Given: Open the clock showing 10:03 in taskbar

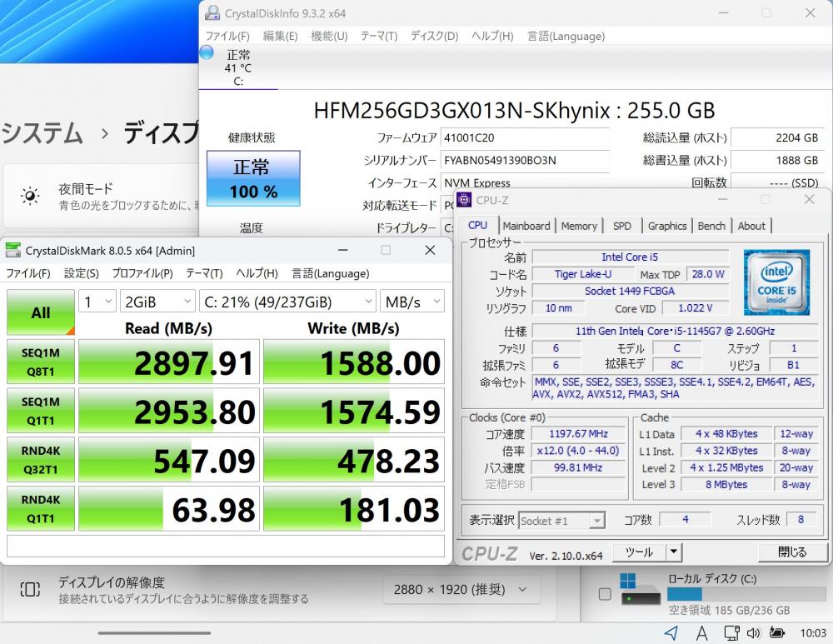Looking at the screenshot, I should click(813, 633).
